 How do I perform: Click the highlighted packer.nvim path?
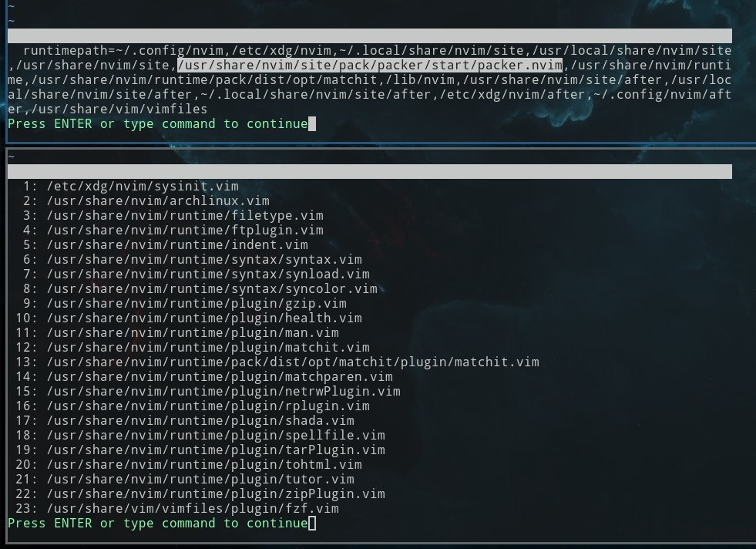pyautogui.click(x=370, y=65)
